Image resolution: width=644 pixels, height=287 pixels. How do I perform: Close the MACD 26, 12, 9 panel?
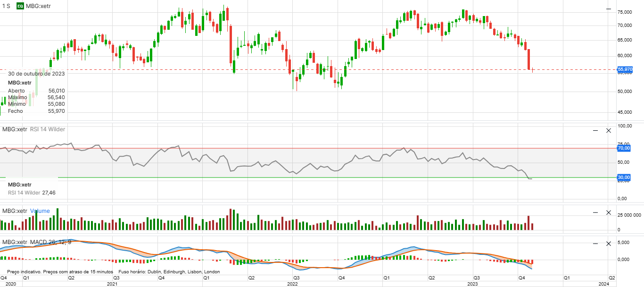608,244
